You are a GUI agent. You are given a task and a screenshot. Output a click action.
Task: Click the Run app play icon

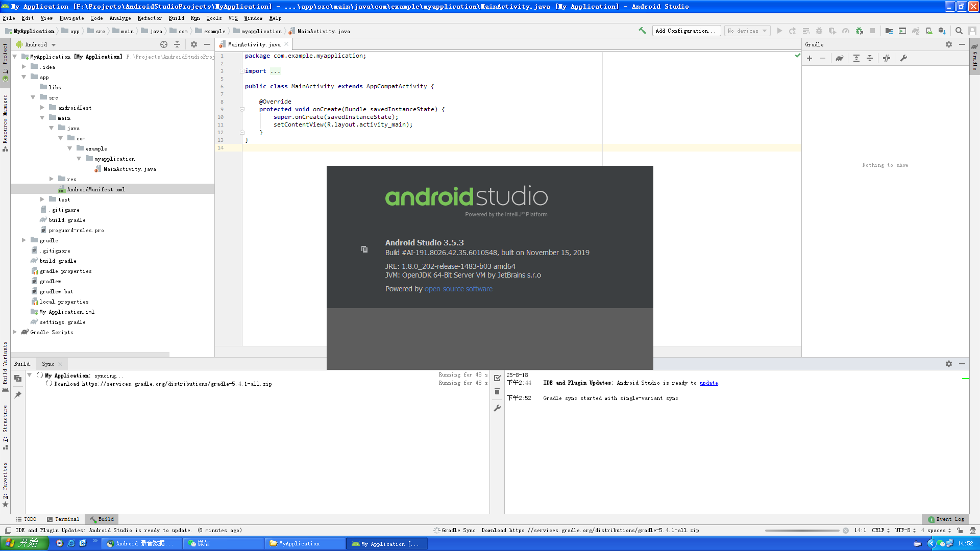click(x=779, y=31)
